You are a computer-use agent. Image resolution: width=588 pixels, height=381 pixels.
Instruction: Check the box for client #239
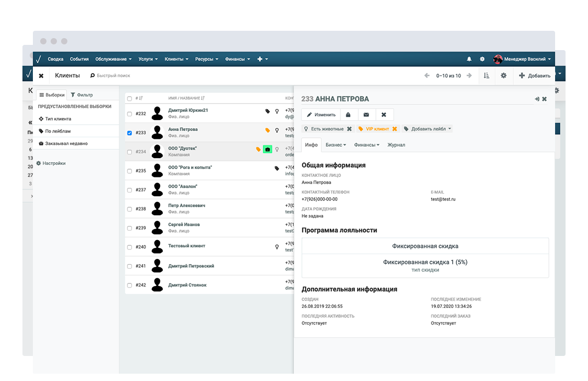pyautogui.click(x=130, y=229)
